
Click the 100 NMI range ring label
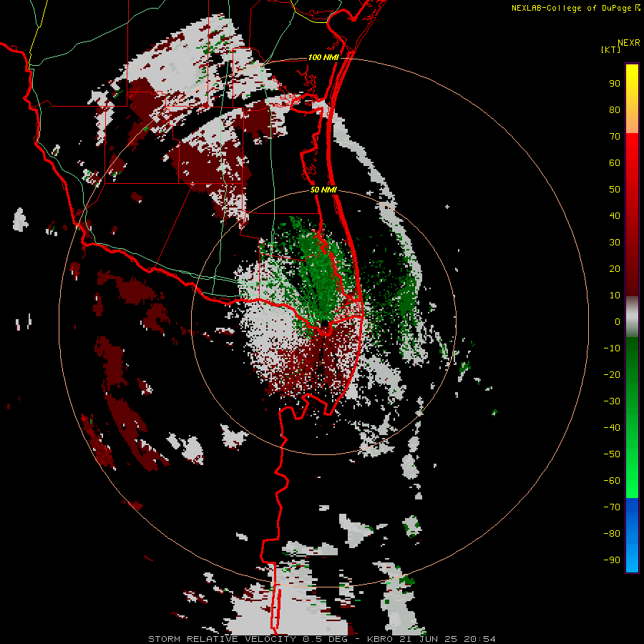(323, 57)
